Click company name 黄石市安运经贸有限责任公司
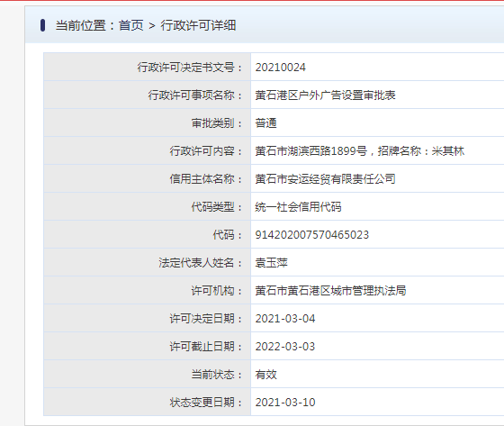The height and width of the screenshot is (426, 504). (x=325, y=179)
